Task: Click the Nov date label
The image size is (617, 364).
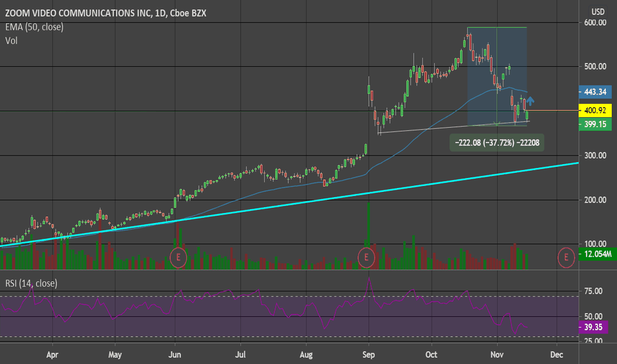Action: tap(497, 355)
